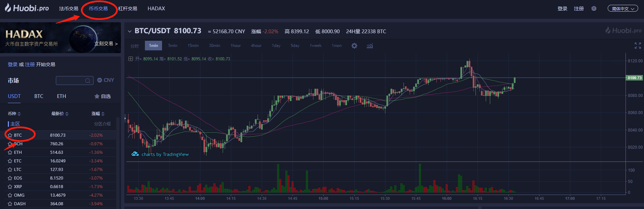The width and height of the screenshot is (644, 209).
Task: Select the ETH row priced 514.63
Action: pyautogui.click(x=60, y=152)
